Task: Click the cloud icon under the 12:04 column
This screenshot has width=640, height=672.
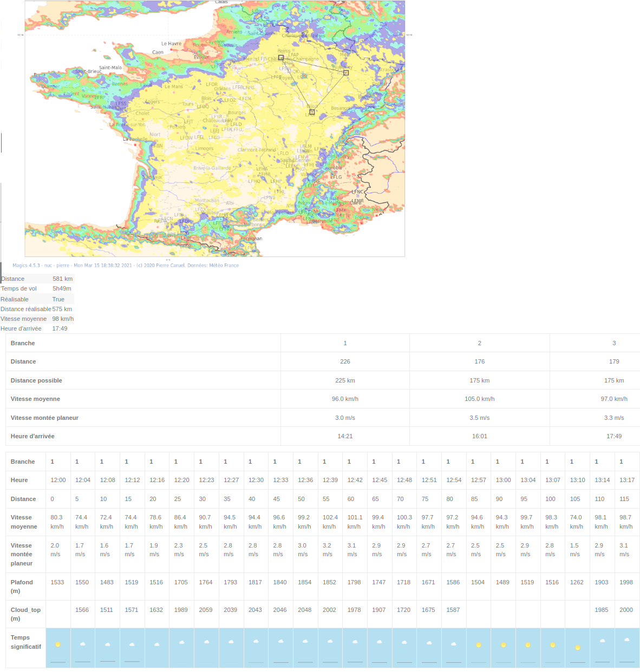Action: (83, 644)
